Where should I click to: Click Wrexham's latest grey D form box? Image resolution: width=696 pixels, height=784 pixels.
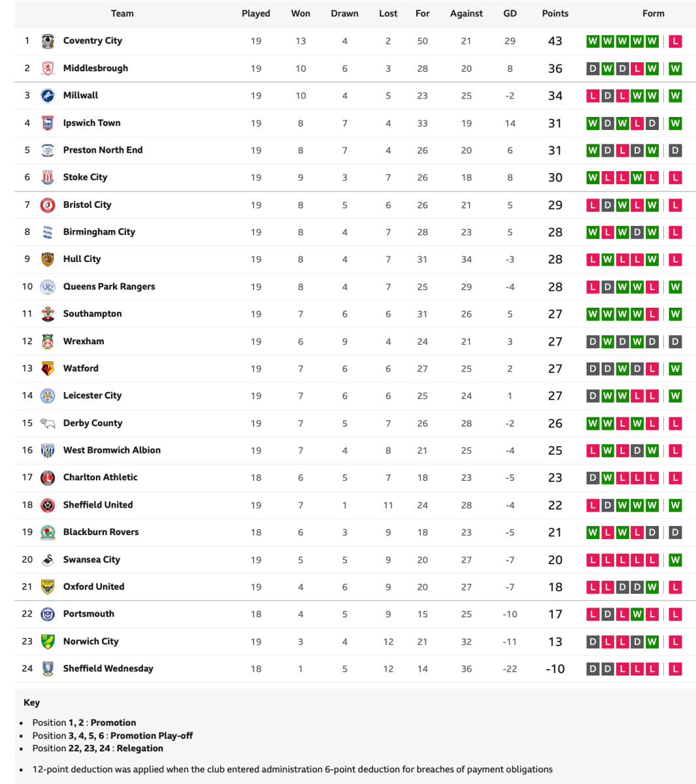click(x=675, y=341)
